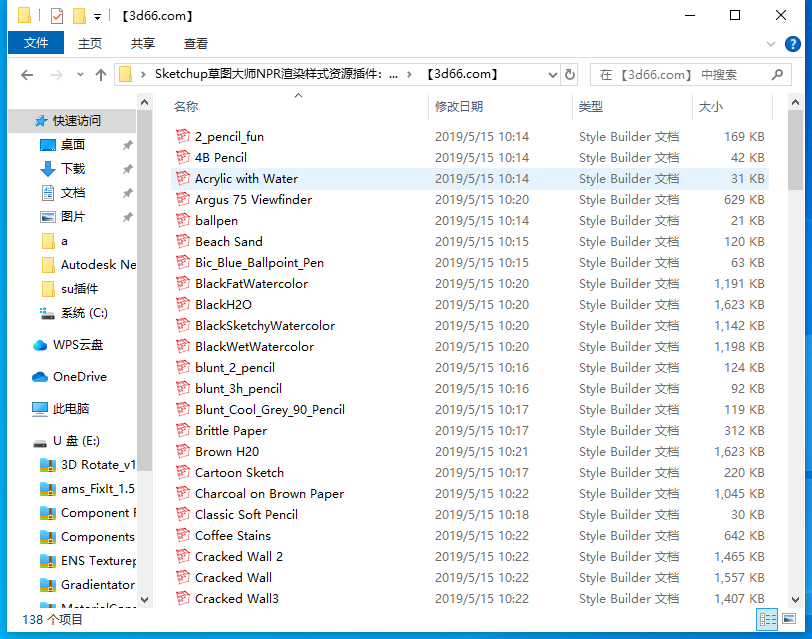Refresh the current folder view
This screenshot has width=812, height=639.
coord(570,75)
